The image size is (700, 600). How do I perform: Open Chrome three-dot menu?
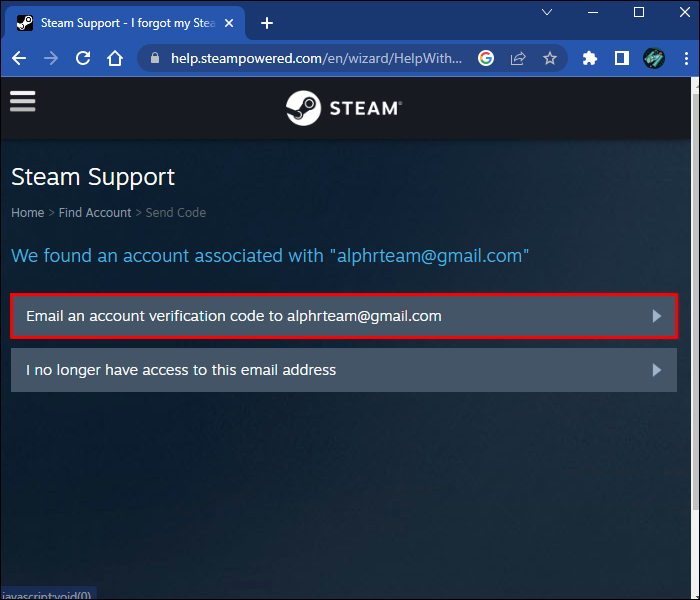(x=686, y=58)
